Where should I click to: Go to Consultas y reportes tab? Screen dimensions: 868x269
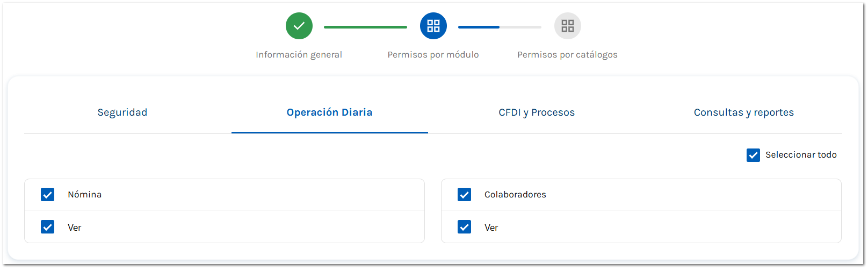pos(743,112)
